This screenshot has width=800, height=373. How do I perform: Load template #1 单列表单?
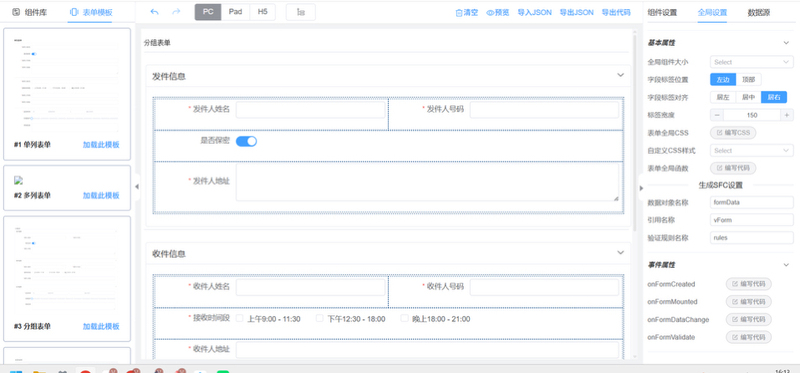pos(101,145)
